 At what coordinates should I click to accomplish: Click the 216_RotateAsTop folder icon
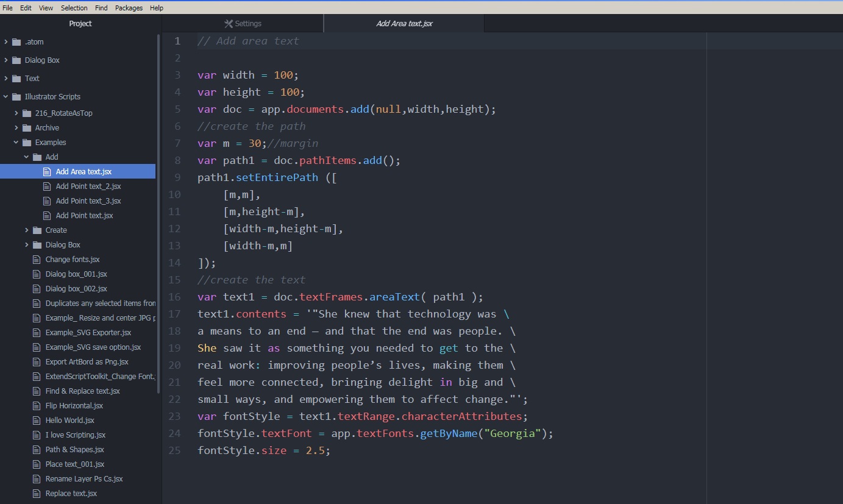26,113
